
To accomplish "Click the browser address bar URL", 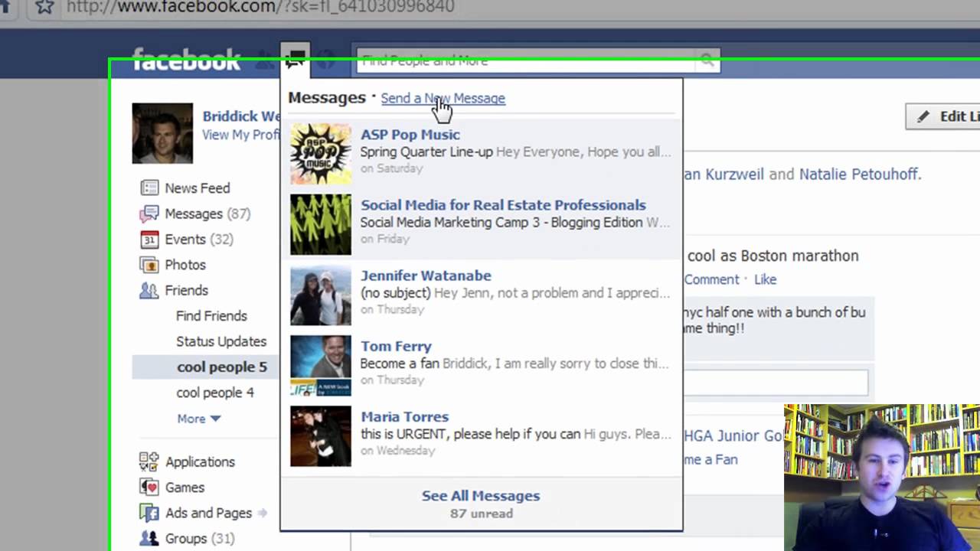I will click(x=260, y=7).
